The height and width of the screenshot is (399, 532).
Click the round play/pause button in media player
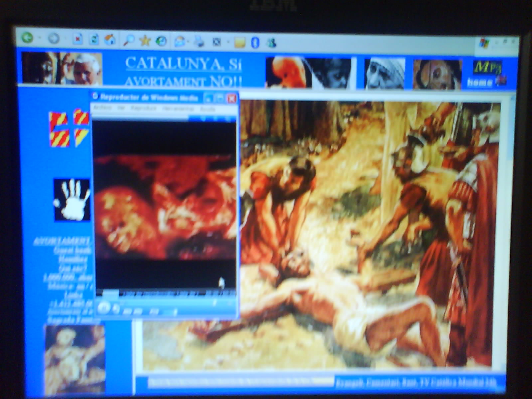[104, 307]
